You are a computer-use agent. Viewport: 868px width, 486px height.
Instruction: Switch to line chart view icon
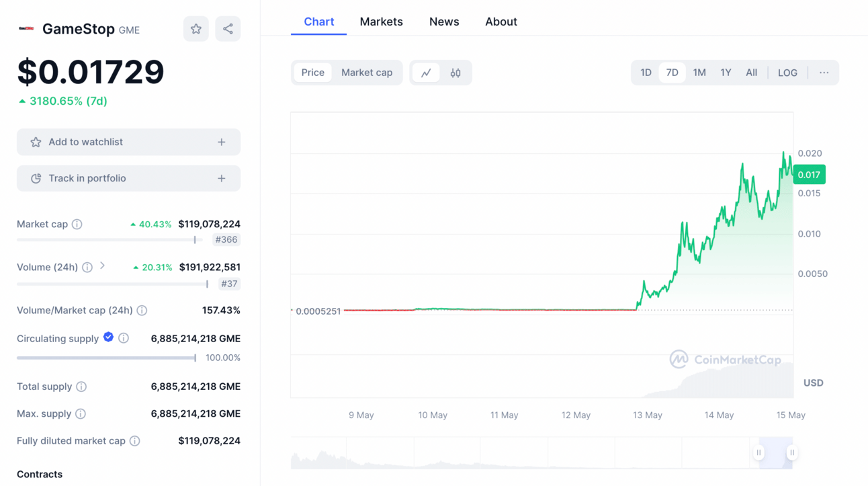pyautogui.click(x=426, y=73)
